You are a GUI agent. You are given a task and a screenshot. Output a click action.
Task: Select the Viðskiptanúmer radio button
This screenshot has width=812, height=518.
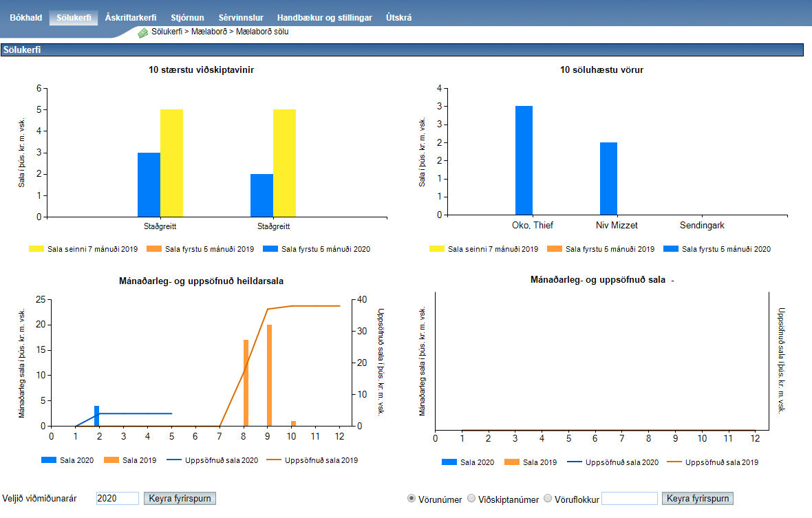click(x=471, y=499)
